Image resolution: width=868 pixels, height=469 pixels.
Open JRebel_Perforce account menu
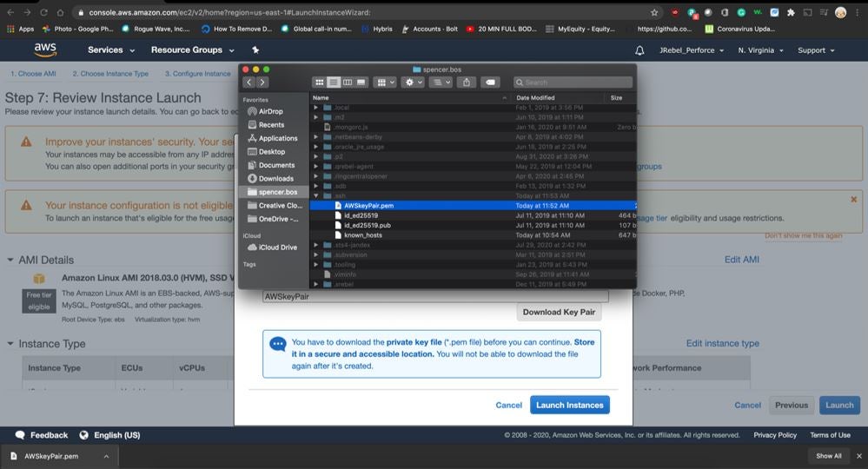[692, 50]
